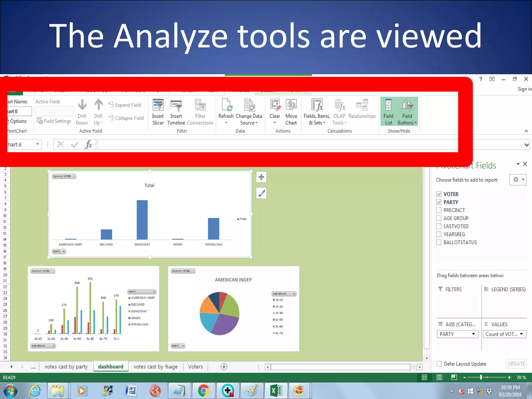The image size is (532, 399).
Task: Click Expand Field in Active Field group
Action: tap(125, 105)
